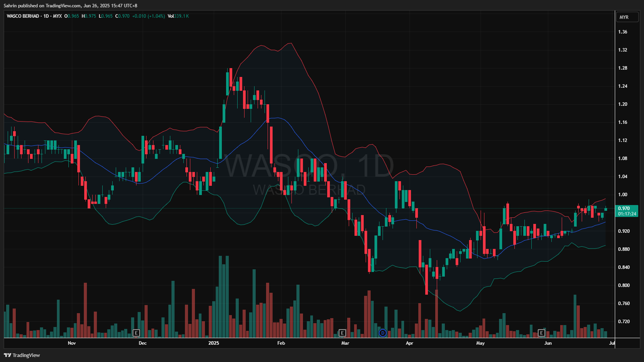This screenshot has height=362, width=644.
Task: Click the Mar label on time axis
Action: [x=345, y=343]
